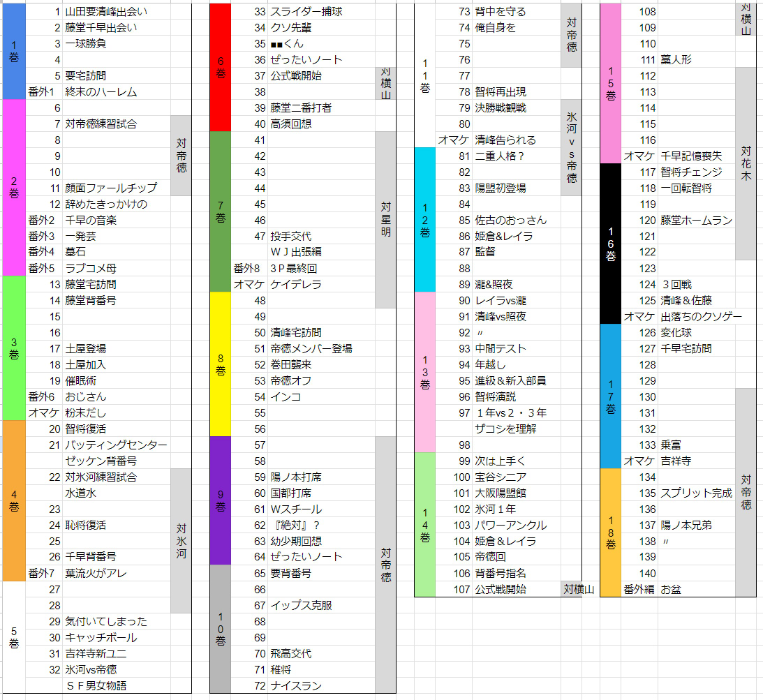Click the cell '藤堂ホームラン'
The width and height of the screenshot is (763, 700).
(697, 221)
